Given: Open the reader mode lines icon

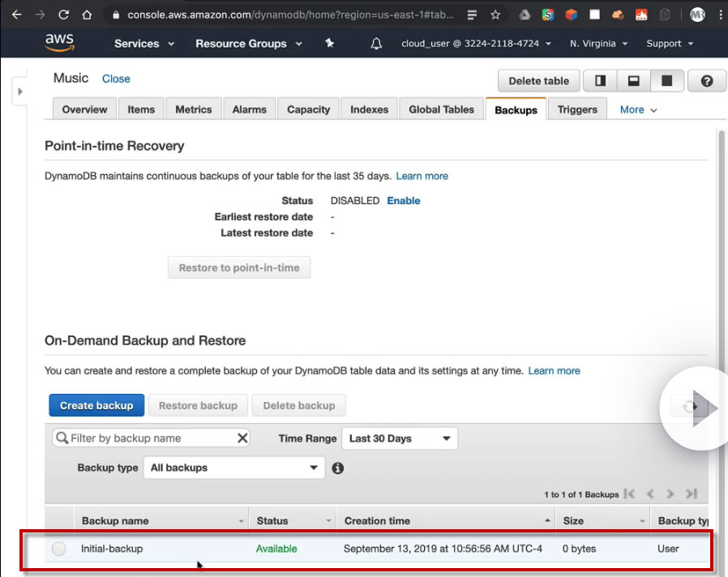Looking at the screenshot, I should (472, 15).
